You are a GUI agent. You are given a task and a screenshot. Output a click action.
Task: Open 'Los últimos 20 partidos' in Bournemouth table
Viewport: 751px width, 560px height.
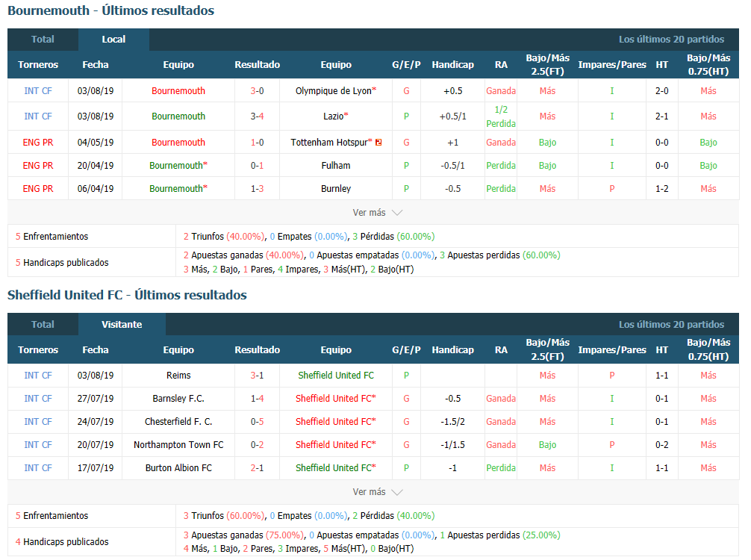point(671,40)
